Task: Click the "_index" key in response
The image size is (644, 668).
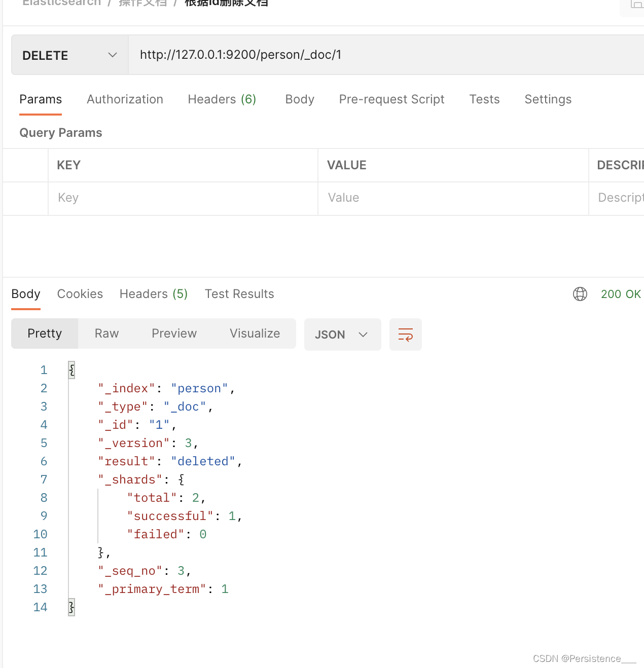Action: pyautogui.click(x=126, y=389)
